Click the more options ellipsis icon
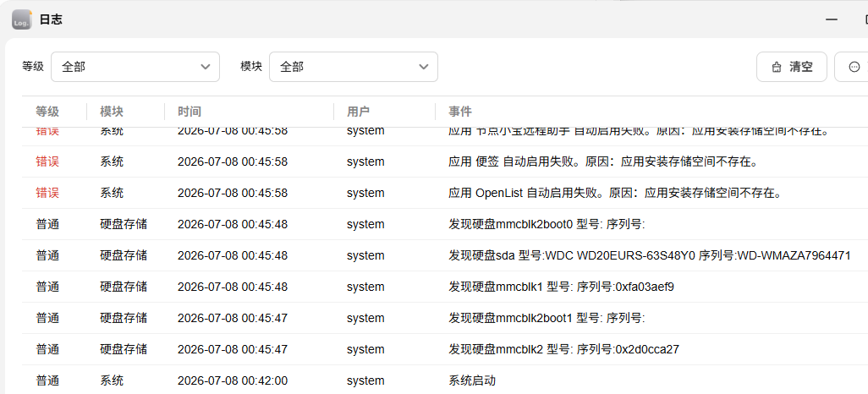Image resolution: width=868 pixels, height=394 pixels. point(854,67)
